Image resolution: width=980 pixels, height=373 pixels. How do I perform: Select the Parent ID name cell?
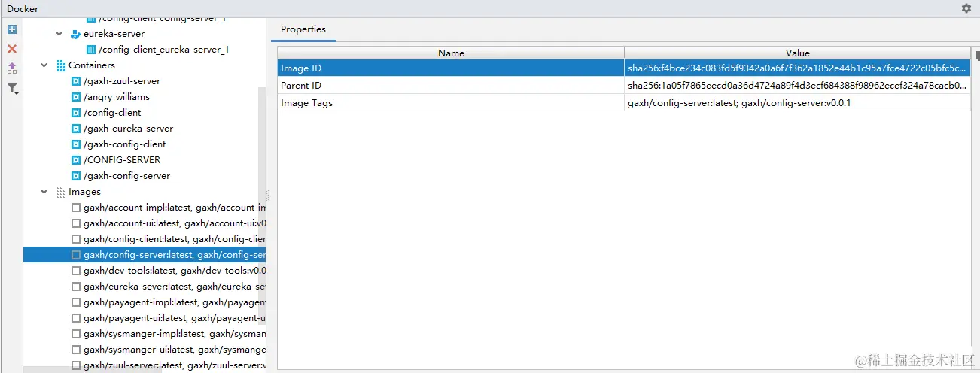(x=451, y=86)
